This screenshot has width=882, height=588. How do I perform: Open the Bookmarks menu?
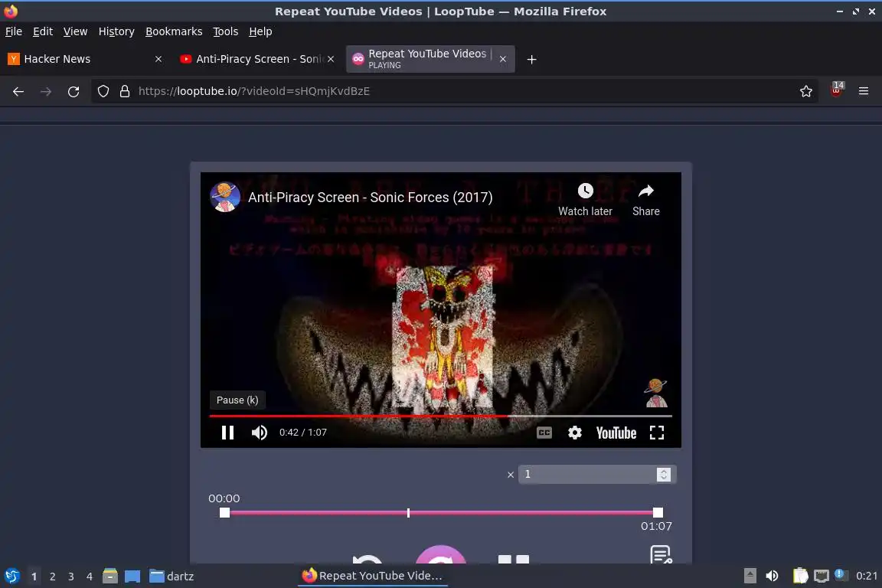tap(174, 31)
